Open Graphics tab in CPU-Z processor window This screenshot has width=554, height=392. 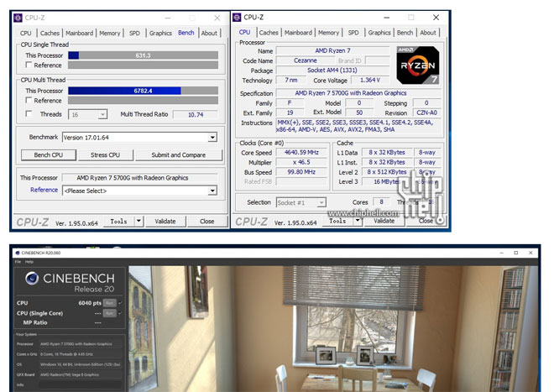point(379,33)
